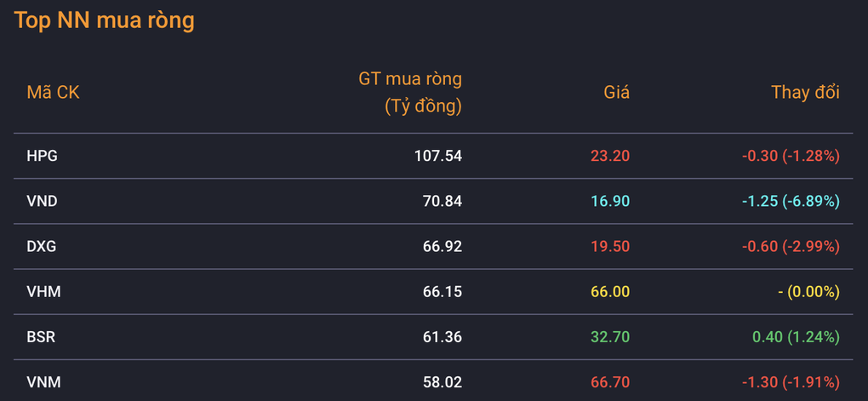This screenshot has height=401, width=868.
Task: Sort by GT mua ròng column header
Action: tap(409, 93)
